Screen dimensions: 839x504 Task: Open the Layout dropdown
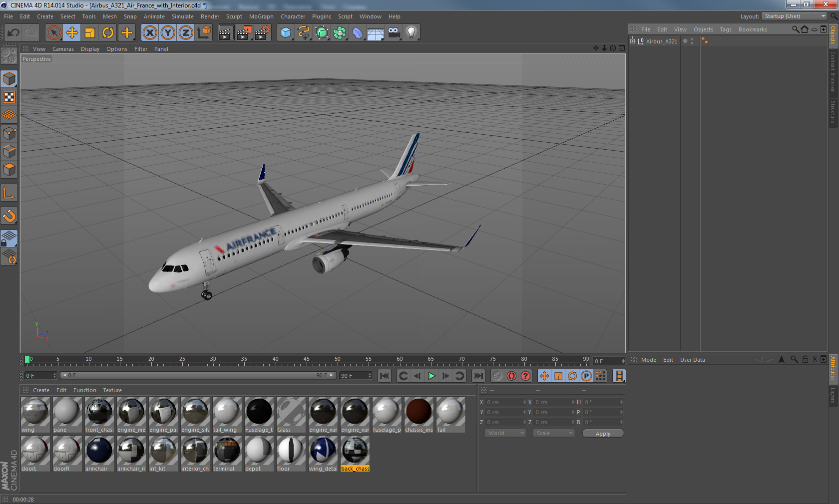pyautogui.click(x=795, y=16)
